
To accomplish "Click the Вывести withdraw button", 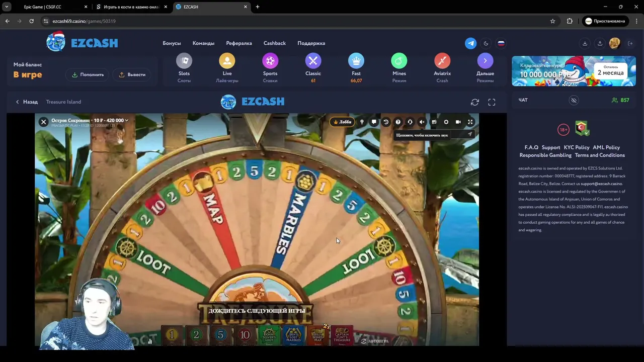I will (132, 74).
